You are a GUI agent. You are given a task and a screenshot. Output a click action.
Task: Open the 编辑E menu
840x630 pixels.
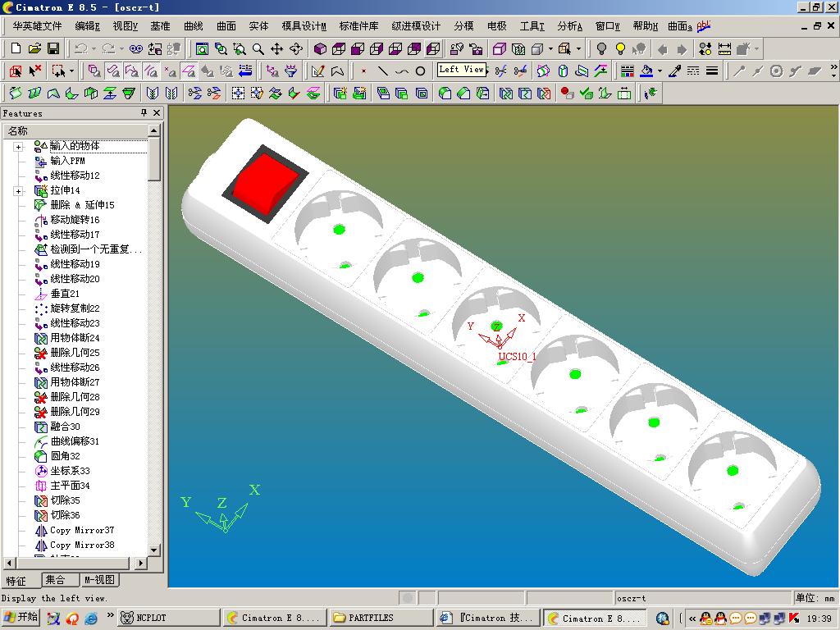(87, 25)
